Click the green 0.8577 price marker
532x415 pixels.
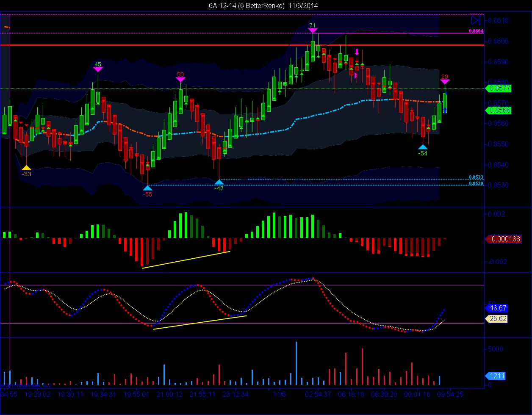(x=499, y=89)
